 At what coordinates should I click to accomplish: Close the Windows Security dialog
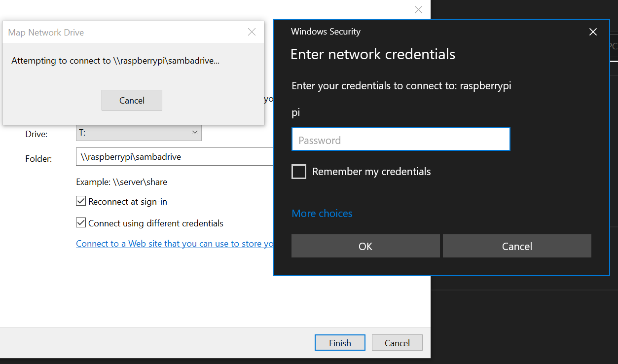[592, 32]
